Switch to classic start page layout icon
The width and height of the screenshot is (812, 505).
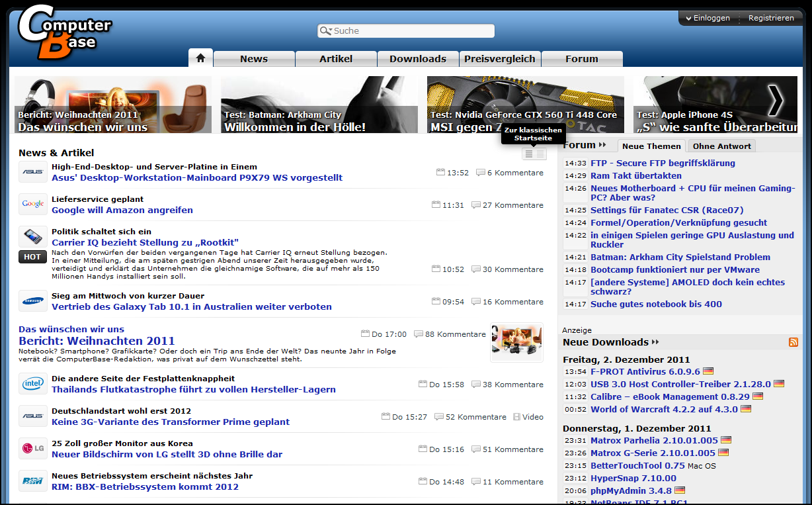(534, 154)
